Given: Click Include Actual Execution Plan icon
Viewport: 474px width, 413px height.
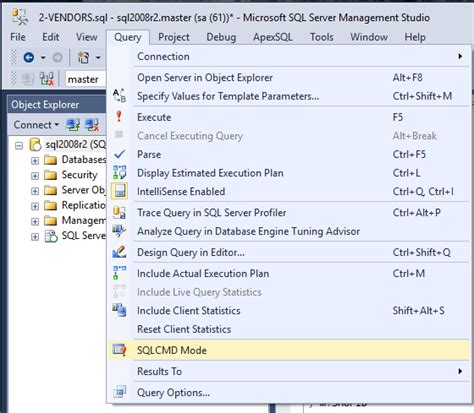Looking at the screenshot, I should coord(119,273).
